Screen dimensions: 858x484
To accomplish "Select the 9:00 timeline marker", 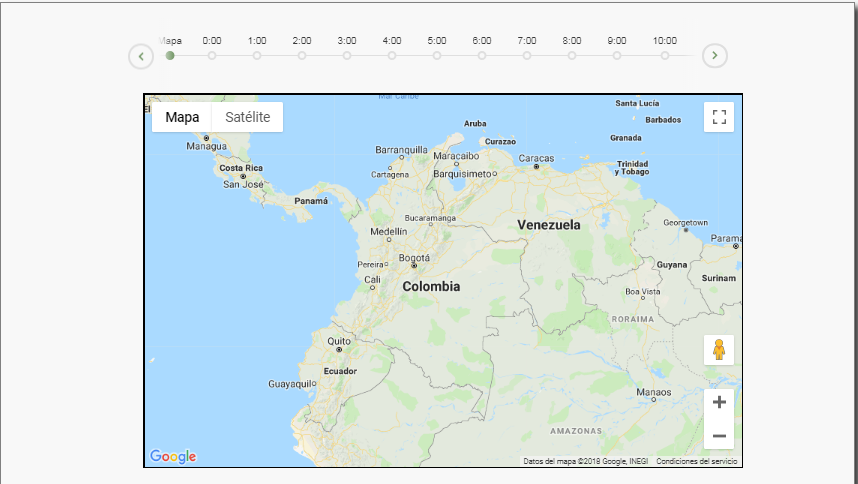I will pos(617,55).
